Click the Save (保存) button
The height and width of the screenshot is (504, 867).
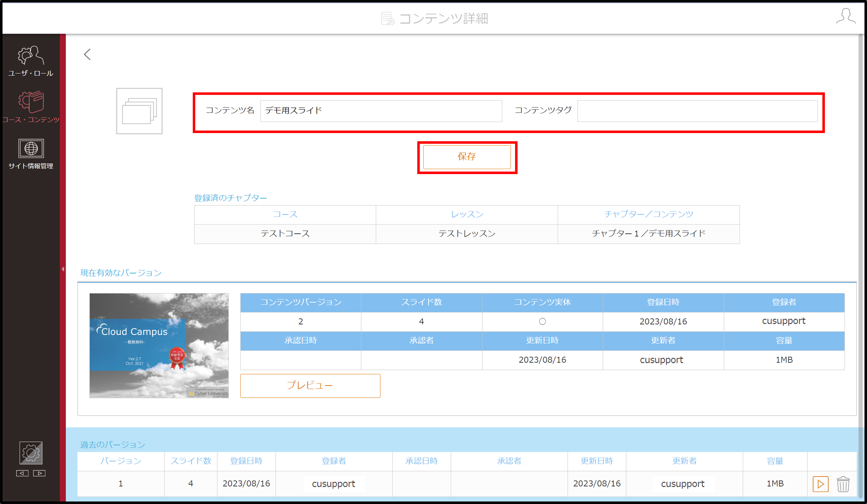click(x=467, y=157)
